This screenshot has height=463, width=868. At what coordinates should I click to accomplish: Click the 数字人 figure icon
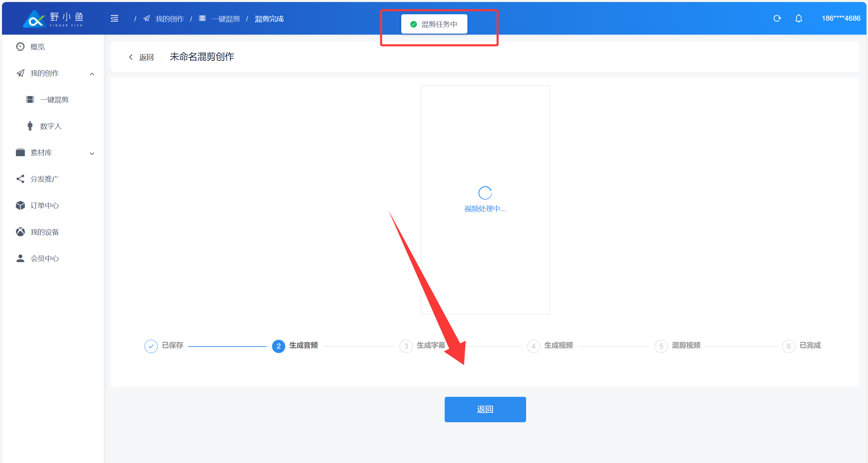point(30,126)
